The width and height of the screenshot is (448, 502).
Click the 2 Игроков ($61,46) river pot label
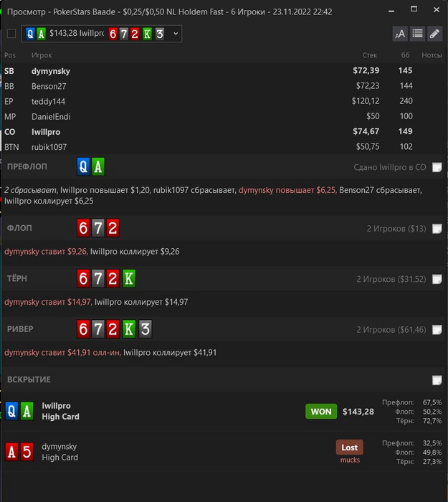[x=391, y=329]
